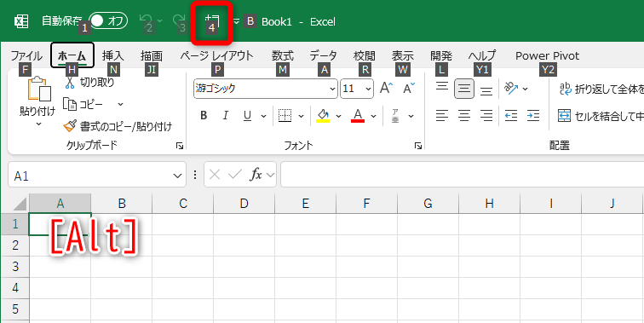
Task: Align text right icon
Action: click(486, 116)
